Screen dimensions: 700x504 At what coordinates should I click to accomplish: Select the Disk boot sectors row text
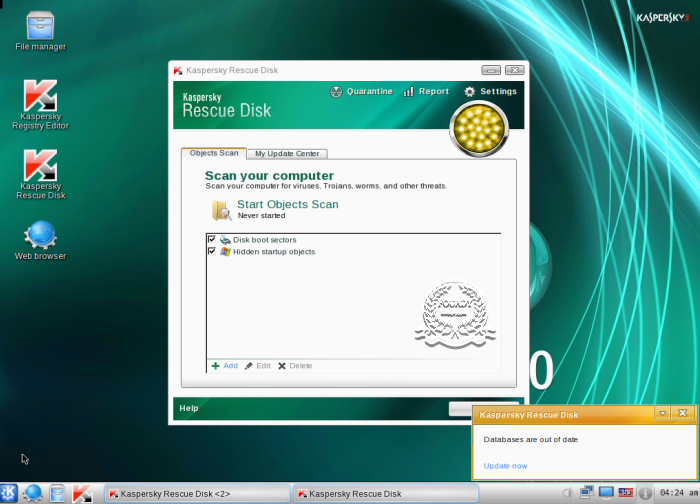(x=264, y=240)
